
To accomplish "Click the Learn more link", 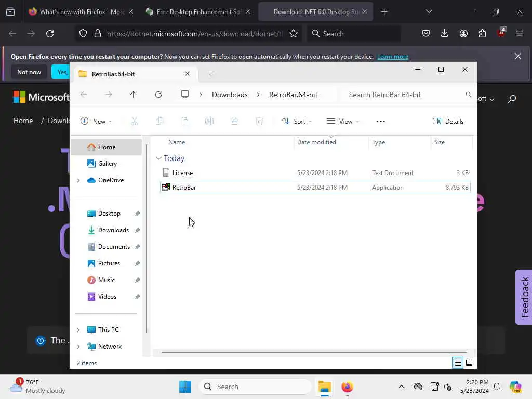I will pos(393,57).
